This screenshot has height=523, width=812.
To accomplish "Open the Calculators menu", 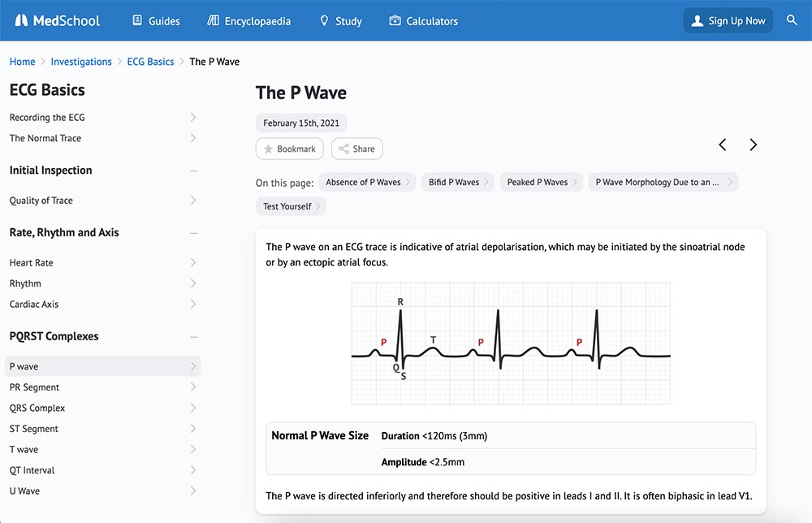I will 423,20.
